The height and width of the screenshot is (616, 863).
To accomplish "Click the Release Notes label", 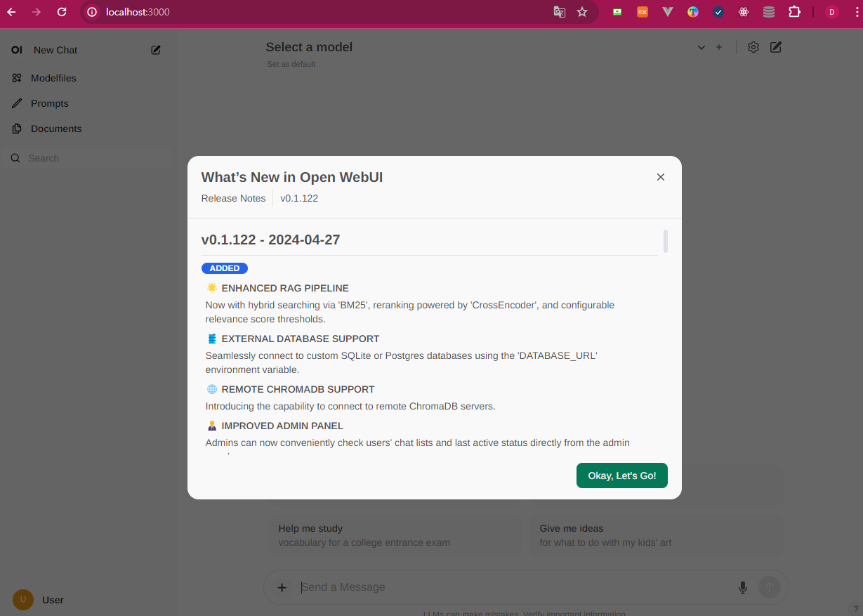I will point(233,198).
